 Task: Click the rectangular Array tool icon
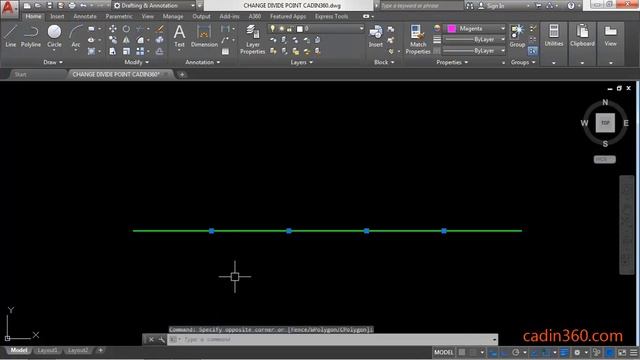click(x=140, y=51)
